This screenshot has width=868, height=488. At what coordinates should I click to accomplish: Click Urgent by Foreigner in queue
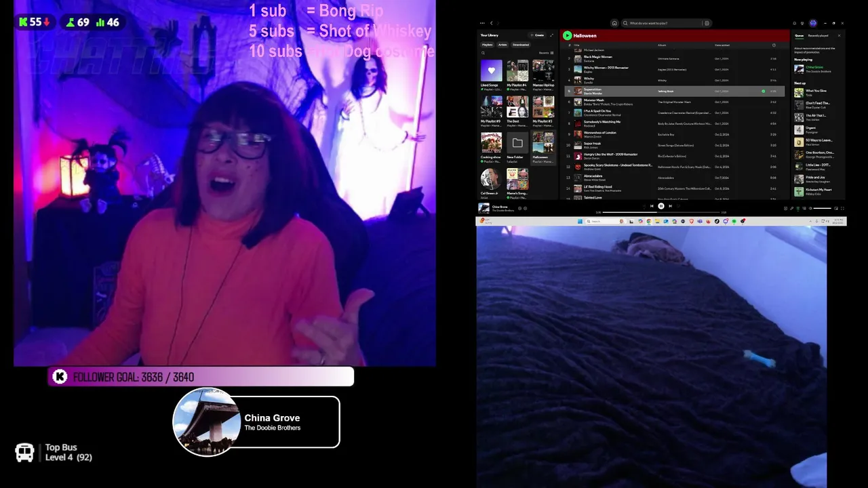[817, 129]
